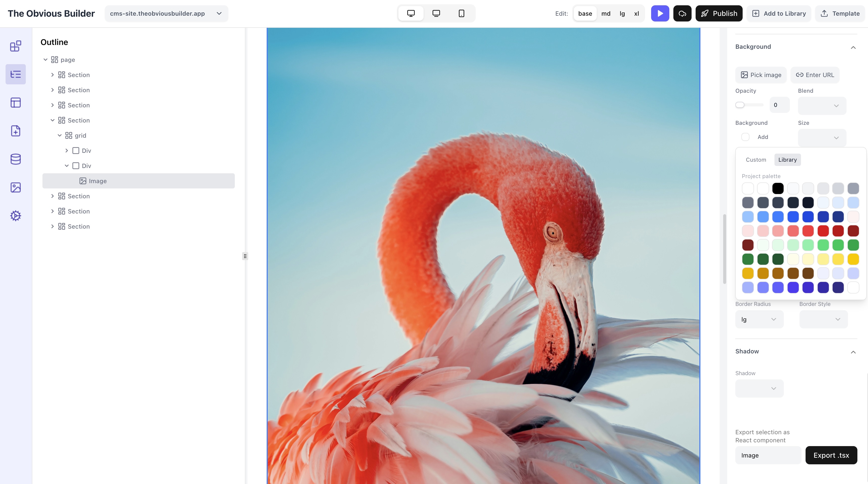This screenshot has width=868, height=484.
Task: Open the components panel in left sidebar
Action: [15, 46]
